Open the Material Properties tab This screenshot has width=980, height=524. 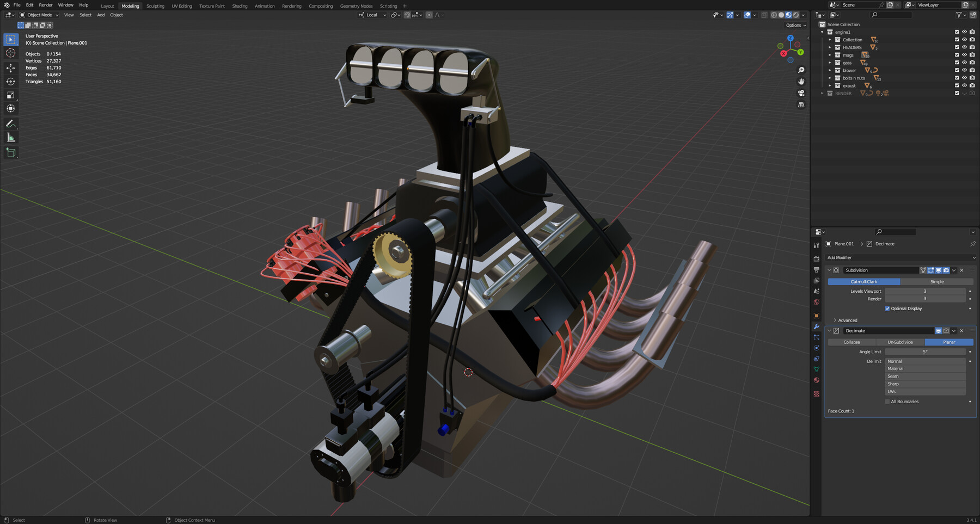click(816, 380)
